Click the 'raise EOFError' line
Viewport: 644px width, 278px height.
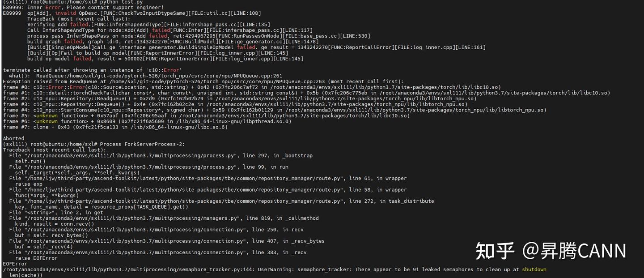(x=36, y=258)
